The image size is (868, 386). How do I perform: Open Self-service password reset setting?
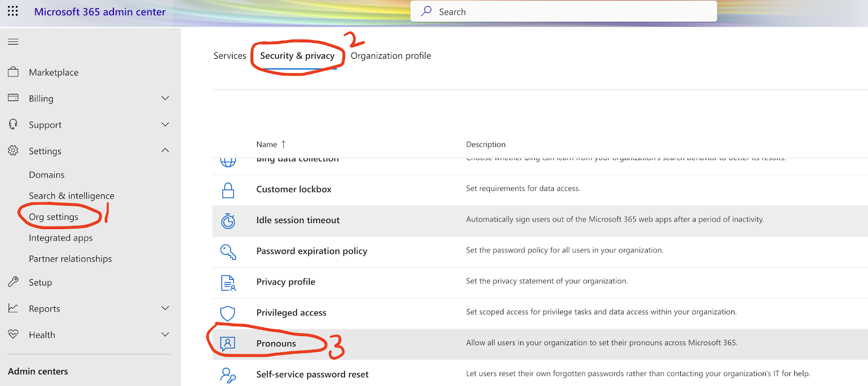(312, 375)
